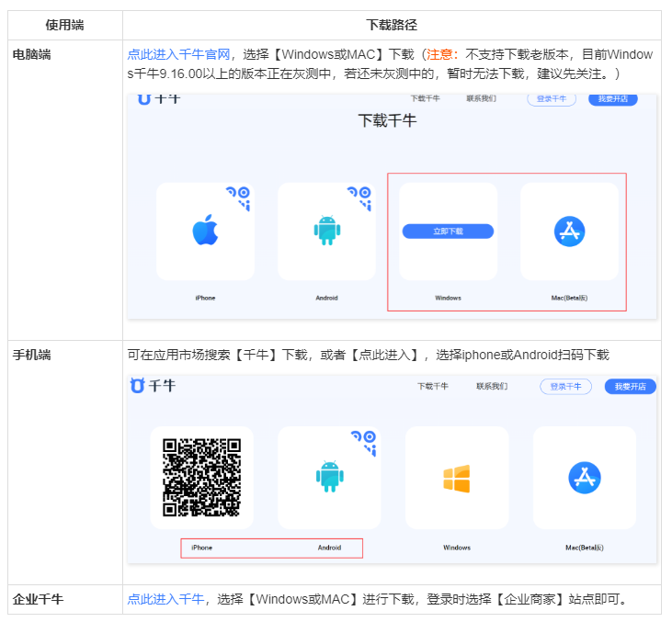This screenshot has width=672, height=622.
Task: Click Android label in second screenshot
Action: [330, 548]
